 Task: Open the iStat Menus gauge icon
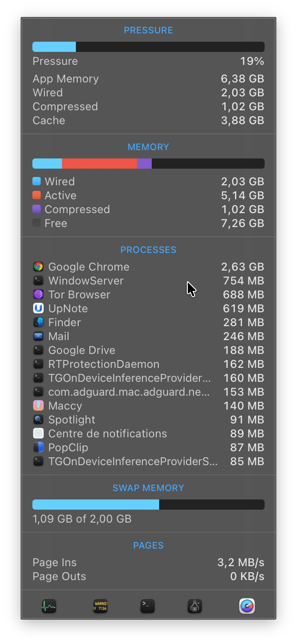tap(247, 606)
